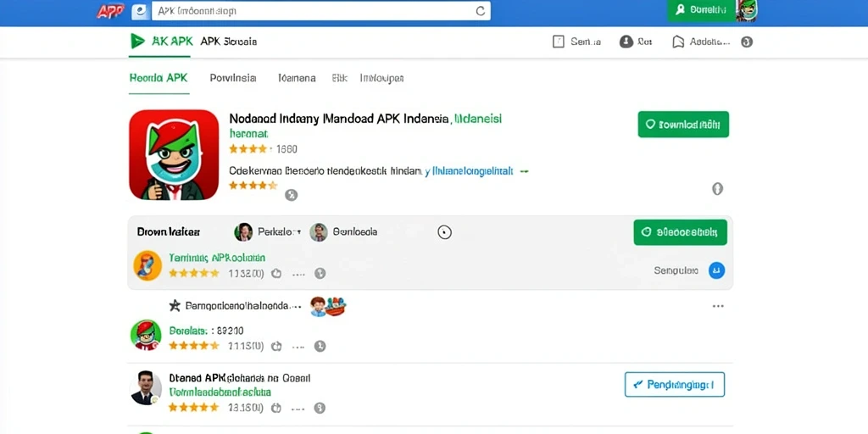Click the gray circle icon in Dtaned row
The image size is (868, 434).
(x=320, y=409)
